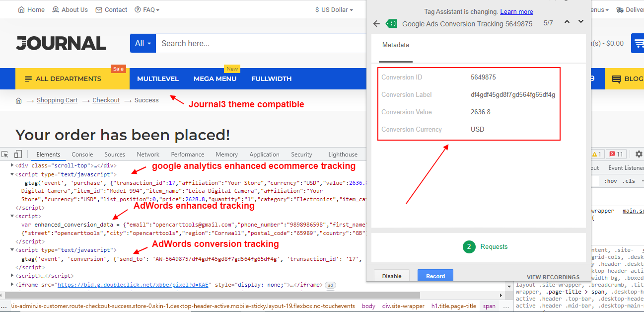The width and height of the screenshot is (644, 312).
Task: Activate DevTools element inspector tool
Action: (5, 154)
